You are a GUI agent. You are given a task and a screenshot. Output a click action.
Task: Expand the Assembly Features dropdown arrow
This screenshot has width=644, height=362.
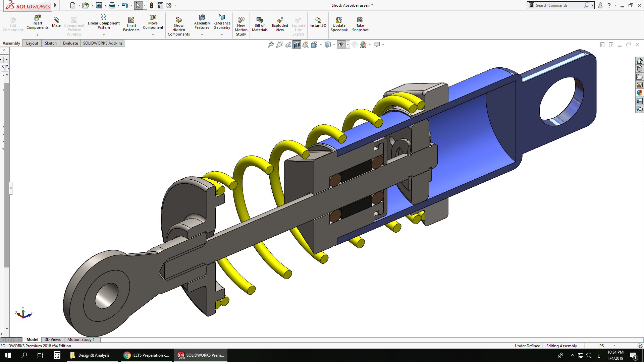coord(202,35)
